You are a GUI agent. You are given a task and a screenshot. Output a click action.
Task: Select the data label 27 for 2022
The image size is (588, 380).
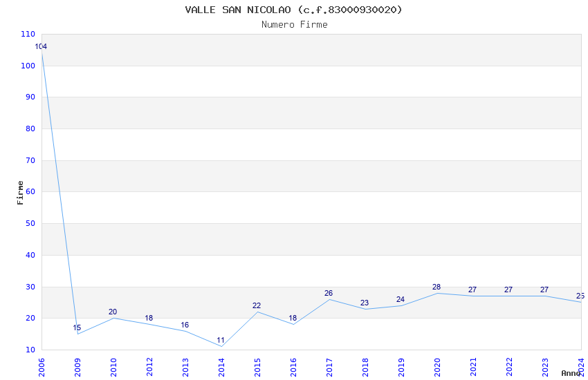click(508, 289)
